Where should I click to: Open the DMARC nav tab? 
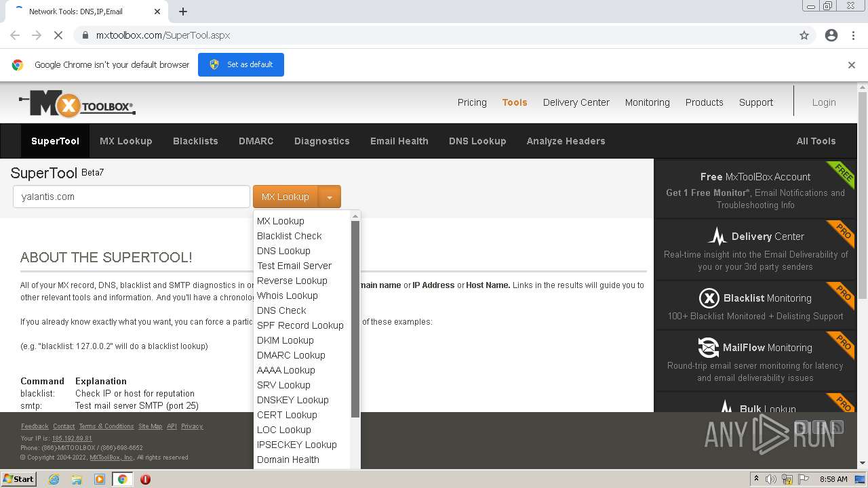coord(256,141)
